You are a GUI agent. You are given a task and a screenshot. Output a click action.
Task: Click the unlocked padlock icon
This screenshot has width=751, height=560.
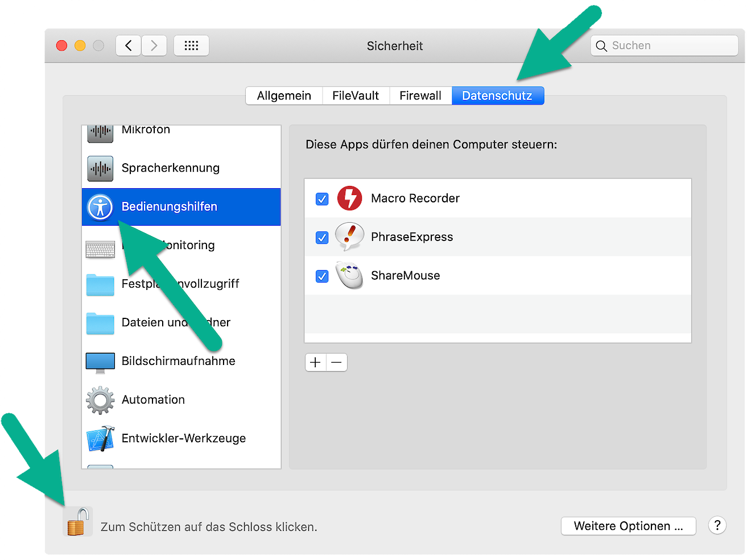(78, 522)
